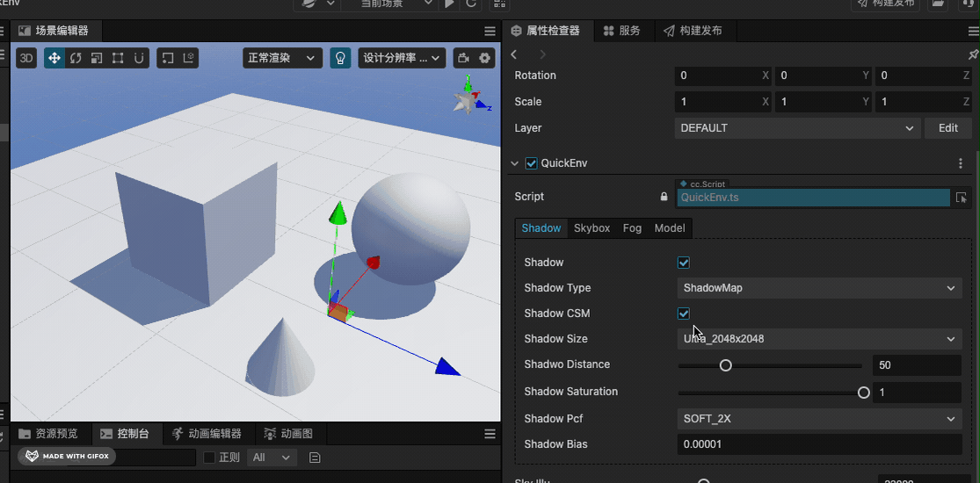Pin the inspector panel
The image size is (980, 483).
pos(973,55)
